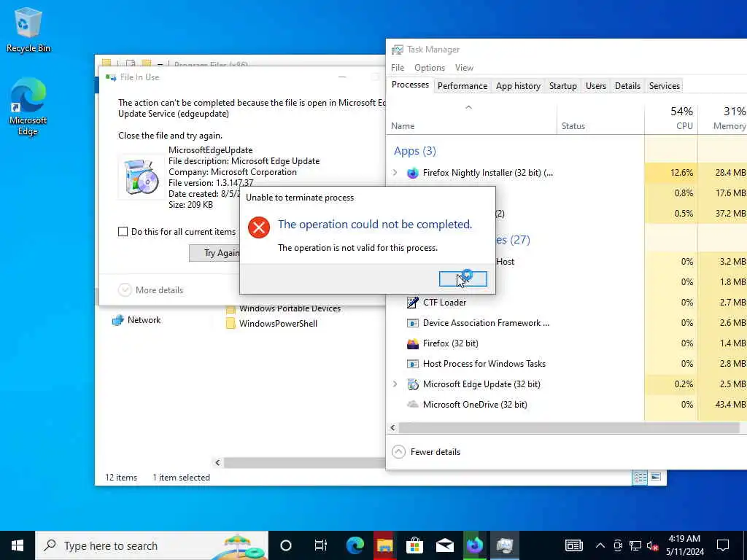Check 'Do this for all current items'
Screen dimensions: 747x560
(x=123, y=232)
